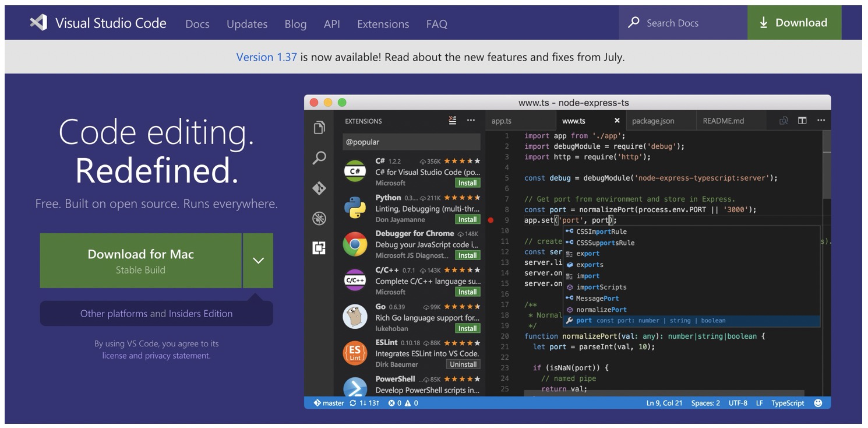The width and height of the screenshot is (868, 428).
Task: Click LF line ending in status bar
Action: tap(760, 403)
